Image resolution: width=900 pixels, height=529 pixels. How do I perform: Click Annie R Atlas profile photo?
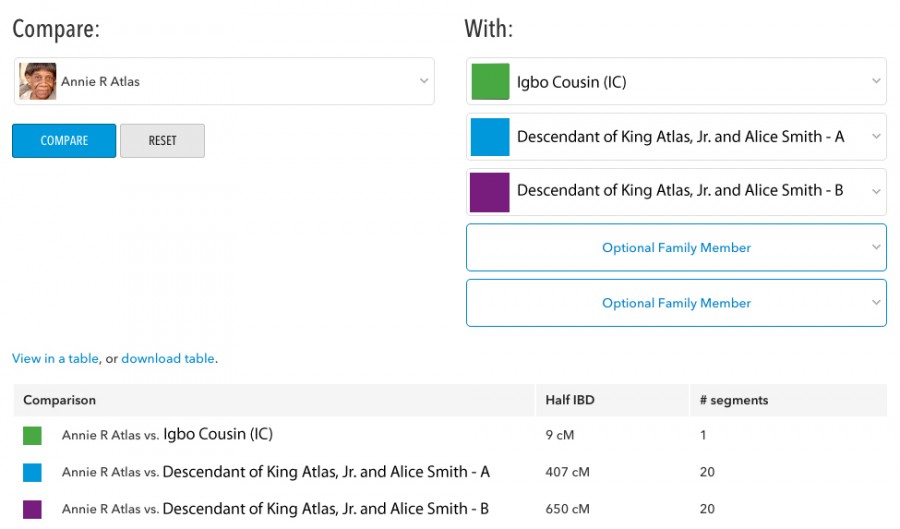click(x=38, y=81)
